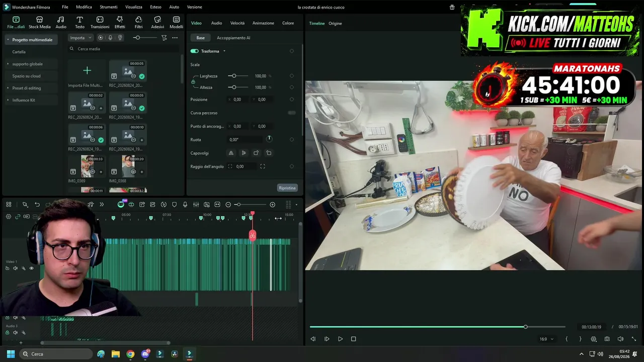Lock the Video 1 track
The image size is (644, 362).
pyautogui.click(x=7, y=268)
